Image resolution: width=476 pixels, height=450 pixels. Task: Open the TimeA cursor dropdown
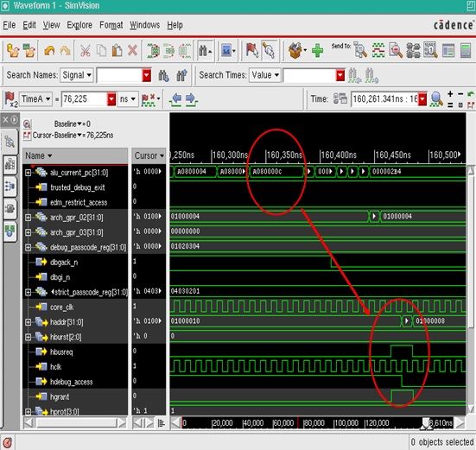[35, 99]
